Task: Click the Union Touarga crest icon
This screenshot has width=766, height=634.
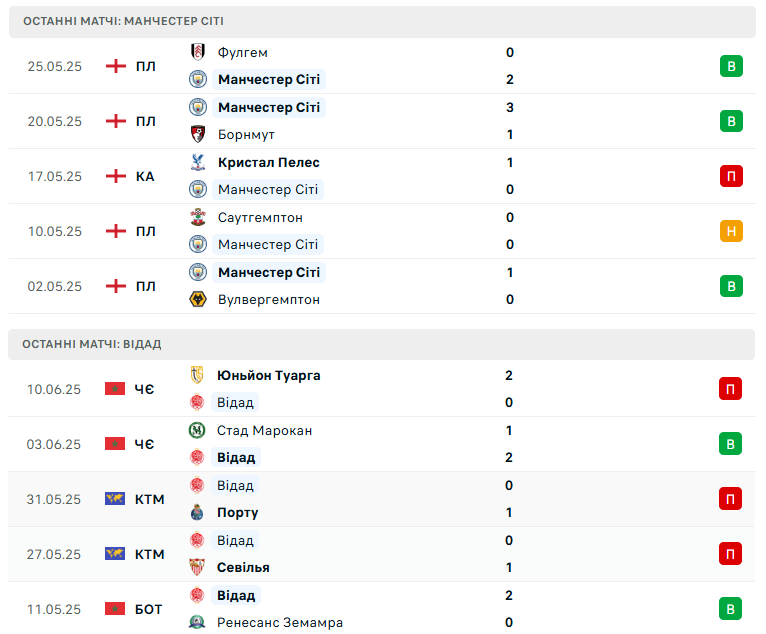Action: (x=197, y=375)
